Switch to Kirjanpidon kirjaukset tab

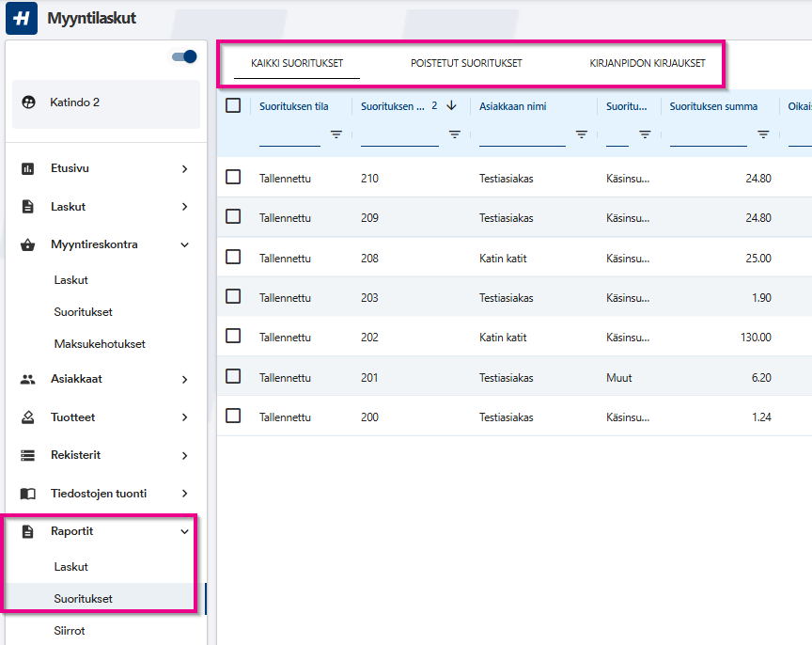click(x=648, y=63)
